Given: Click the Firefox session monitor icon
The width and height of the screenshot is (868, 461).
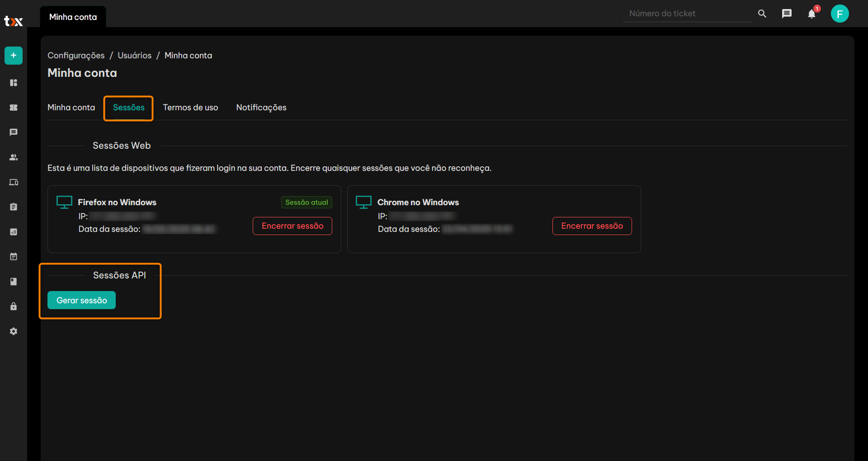Looking at the screenshot, I should (x=64, y=202).
